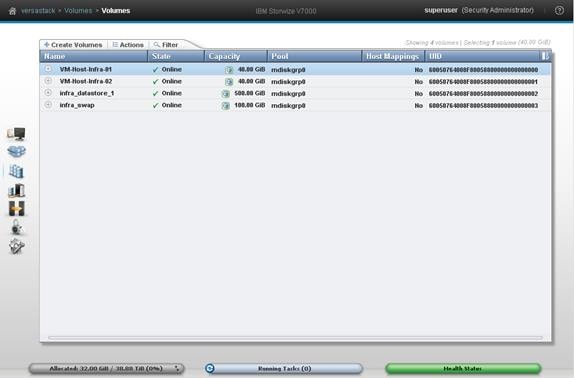The width and height of the screenshot is (574, 378).
Task: Expand the VM-Host-Infra-01 volume row
Action: click(48, 69)
